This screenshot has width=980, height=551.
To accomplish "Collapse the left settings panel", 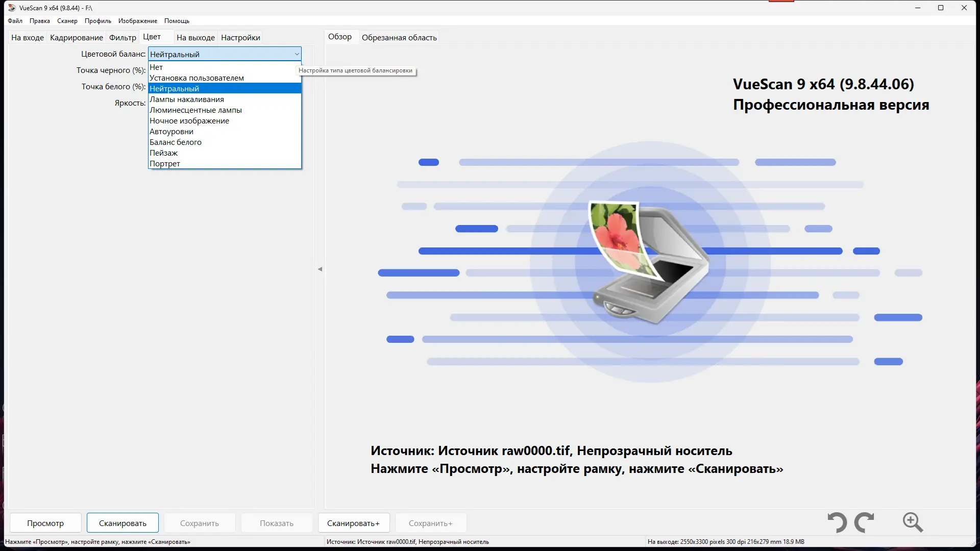I will [320, 269].
